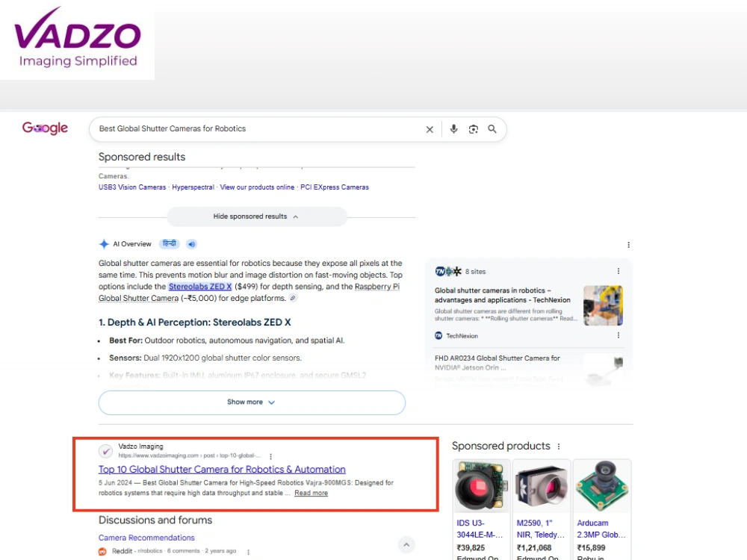
Task: Open AI Overview three-dot options menu
Action: [x=628, y=245]
